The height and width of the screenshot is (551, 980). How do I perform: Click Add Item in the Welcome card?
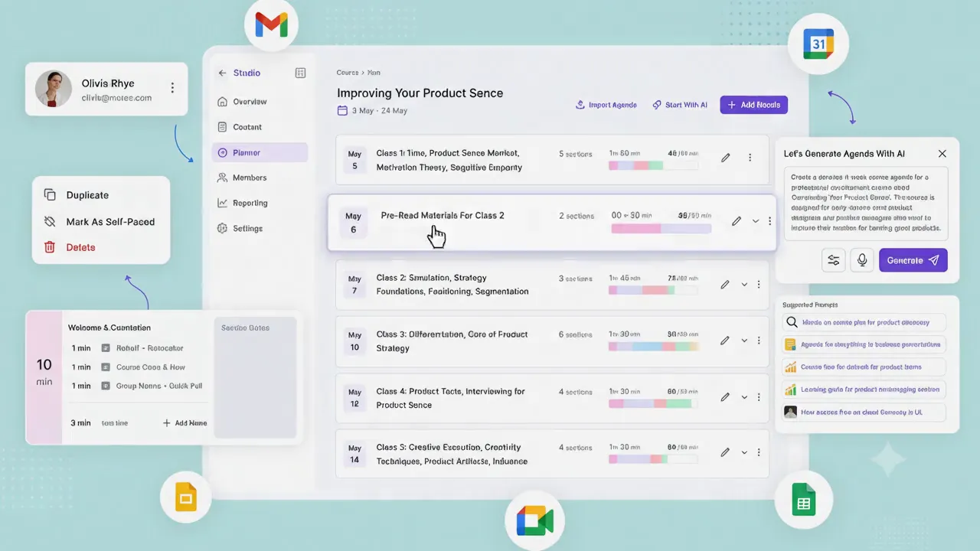[185, 423]
